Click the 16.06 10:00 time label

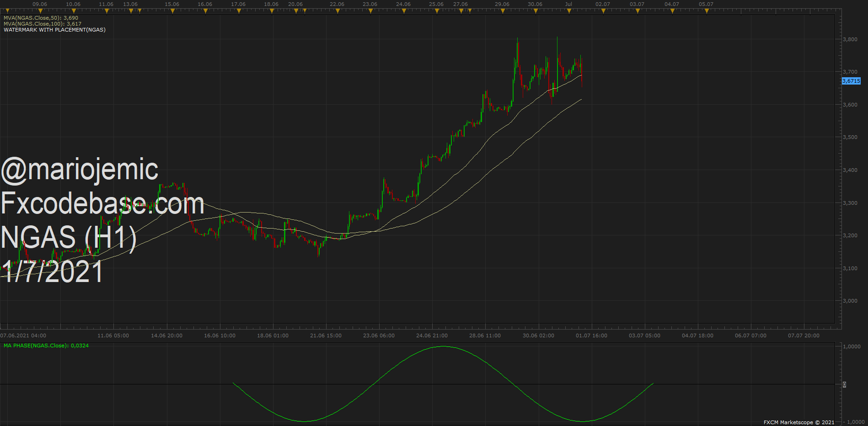(x=220, y=335)
